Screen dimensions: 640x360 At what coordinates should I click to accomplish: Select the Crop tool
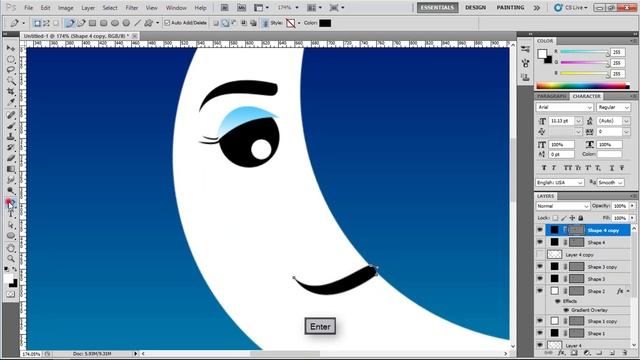(11, 92)
